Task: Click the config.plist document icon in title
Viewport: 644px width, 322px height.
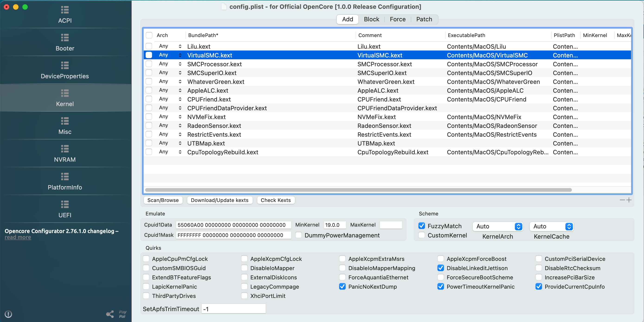Action: (x=224, y=6)
